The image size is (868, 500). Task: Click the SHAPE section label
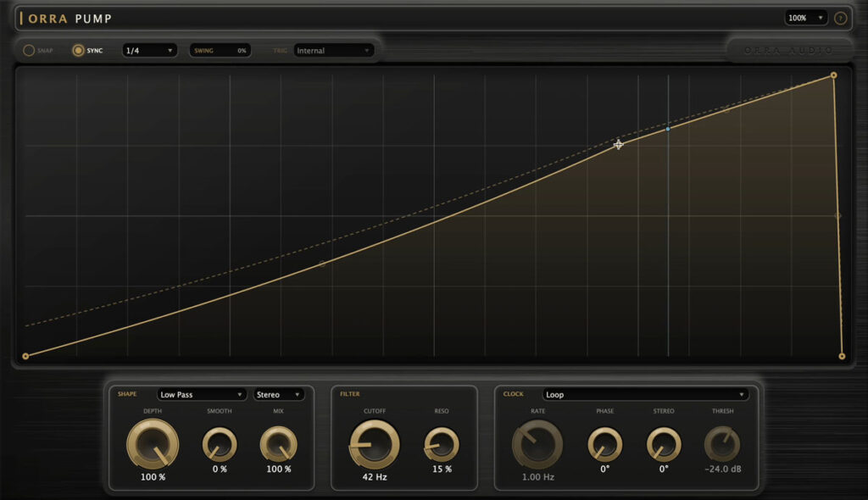pyautogui.click(x=127, y=394)
